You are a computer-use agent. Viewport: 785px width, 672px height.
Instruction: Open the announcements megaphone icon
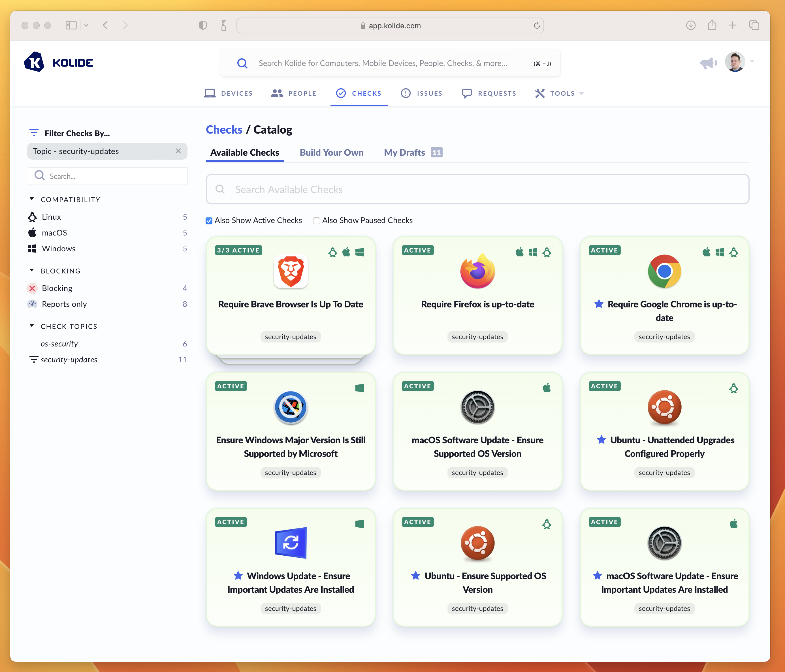pos(708,63)
